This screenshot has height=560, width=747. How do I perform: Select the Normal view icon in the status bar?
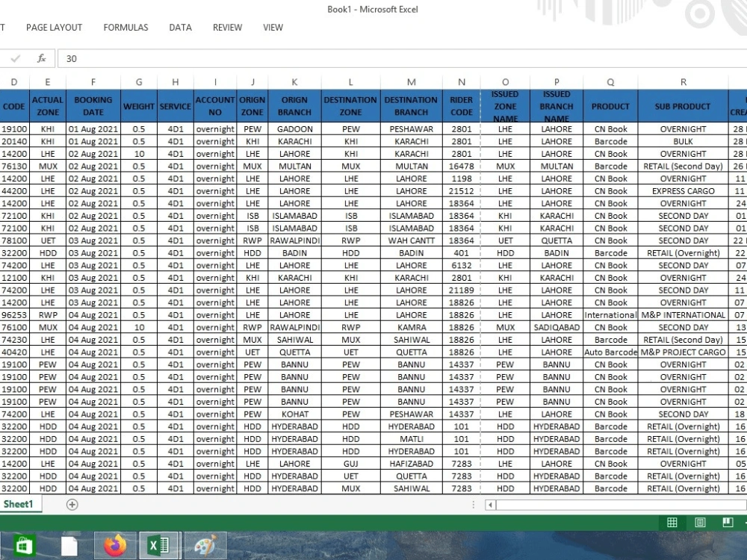pyautogui.click(x=672, y=523)
